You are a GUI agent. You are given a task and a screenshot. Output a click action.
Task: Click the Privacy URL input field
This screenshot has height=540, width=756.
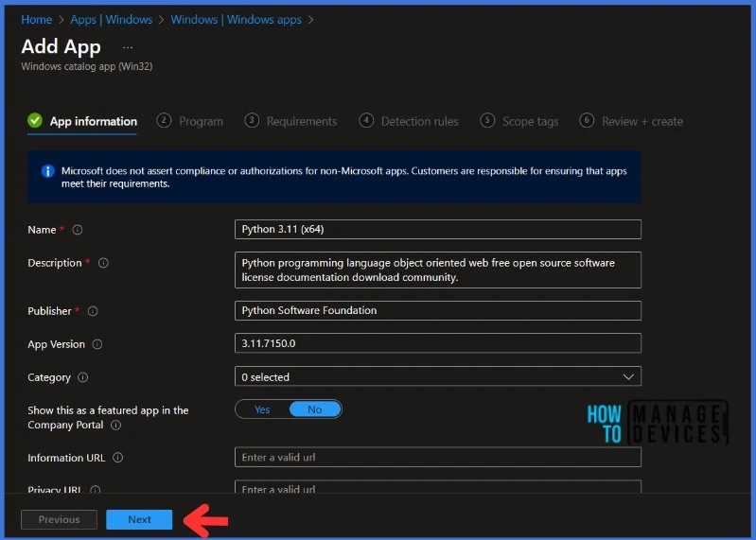[x=438, y=486]
